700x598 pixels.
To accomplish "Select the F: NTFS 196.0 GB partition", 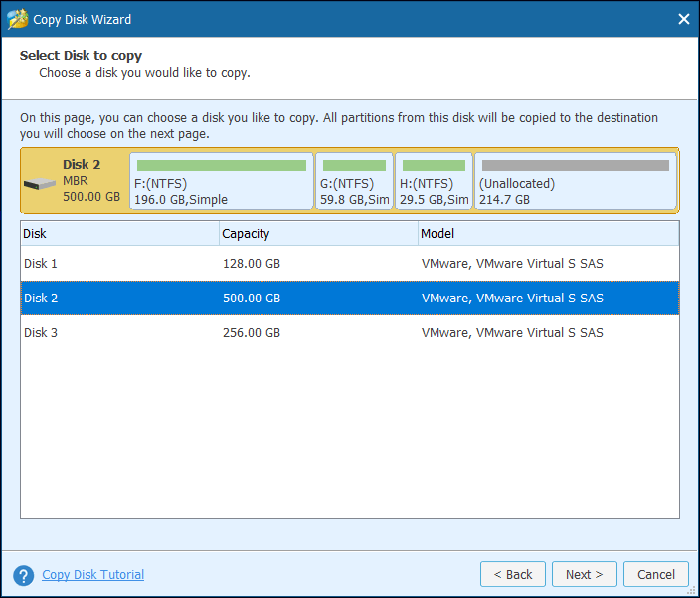I will pos(222,181).
